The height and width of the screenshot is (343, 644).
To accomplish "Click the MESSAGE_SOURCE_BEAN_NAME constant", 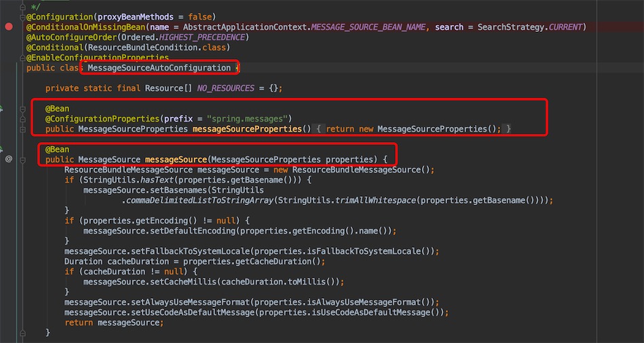I will [369, 27].
